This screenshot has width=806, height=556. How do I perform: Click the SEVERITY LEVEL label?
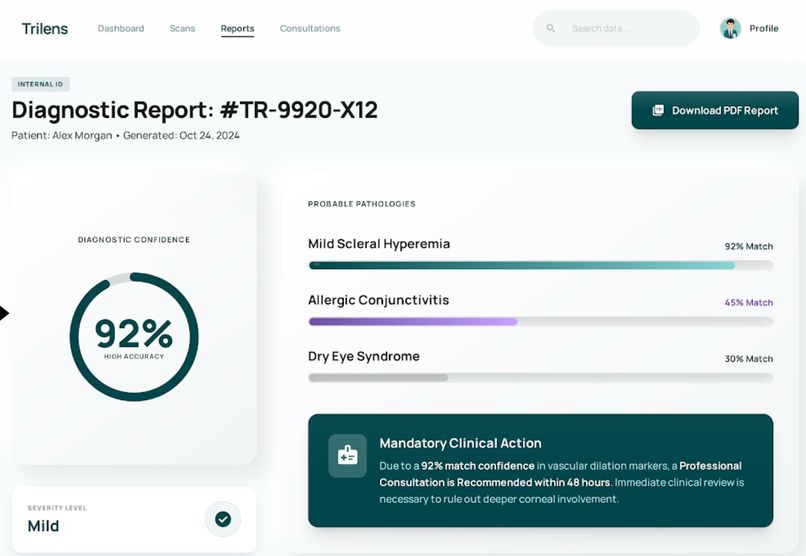57,508
